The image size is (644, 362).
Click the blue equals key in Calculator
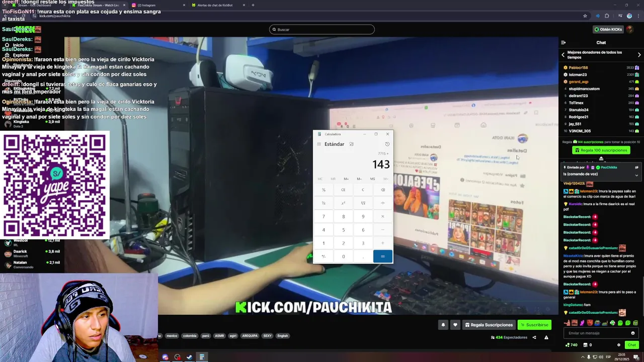[x=382, y=256]
